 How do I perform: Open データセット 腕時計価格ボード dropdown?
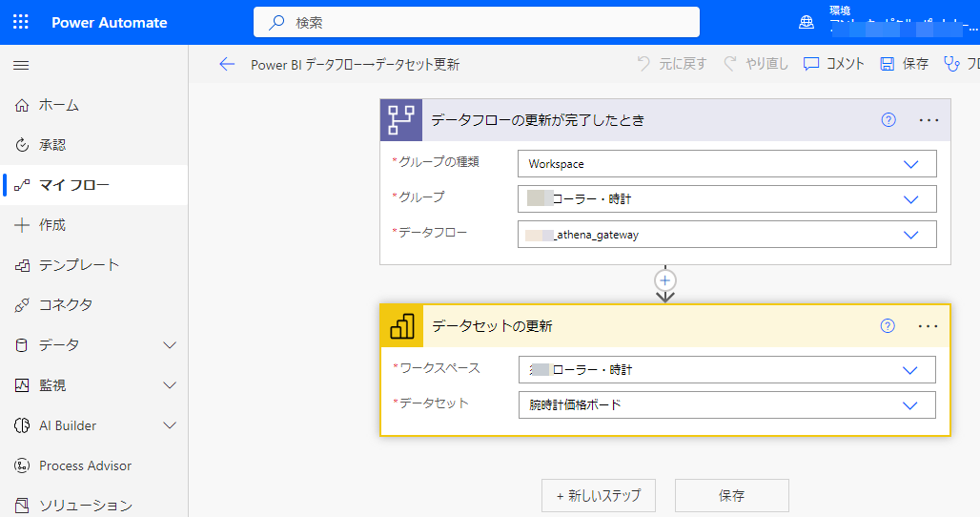pyautogui.click(x=726, y=405)
